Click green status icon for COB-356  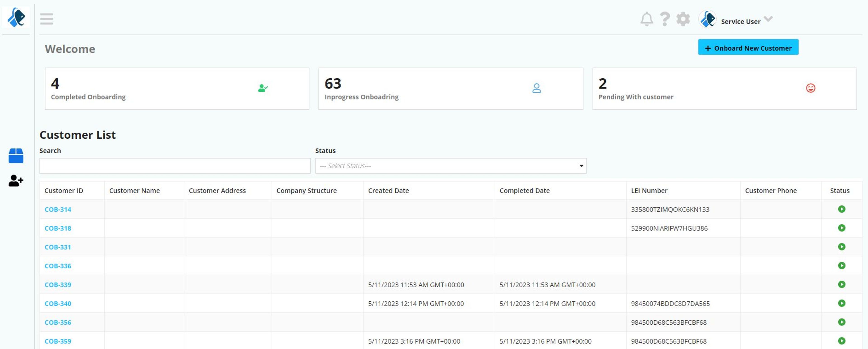841,322
